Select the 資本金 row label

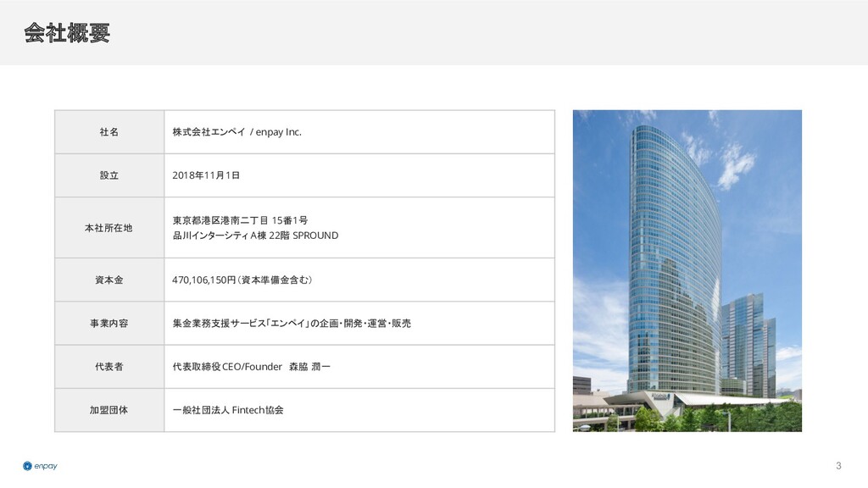pos(109,280)
